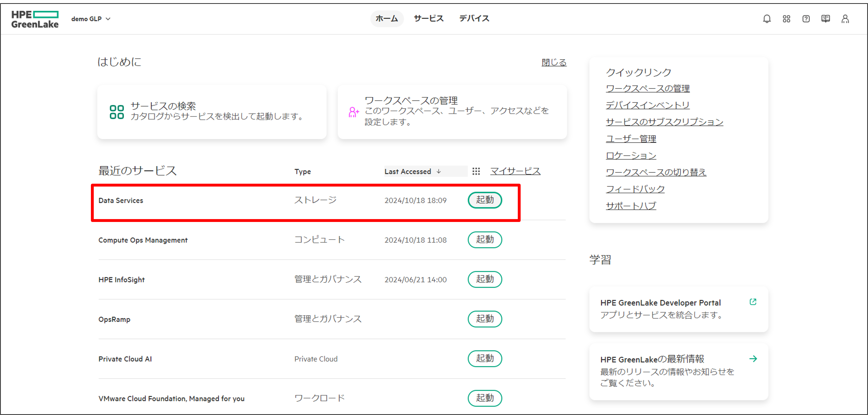Launch OpsRamp with 起動 button
The width and height of the screenshot is (868, 415).
pyautogui.click(x=485, y=319)
